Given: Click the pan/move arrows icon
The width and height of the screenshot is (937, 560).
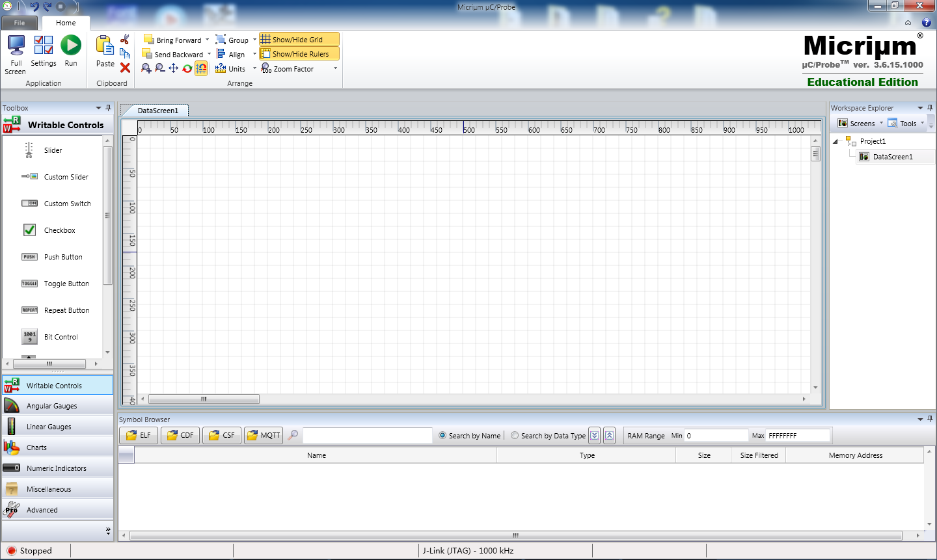Looking at the screenshot, I should tap(173, 68).
